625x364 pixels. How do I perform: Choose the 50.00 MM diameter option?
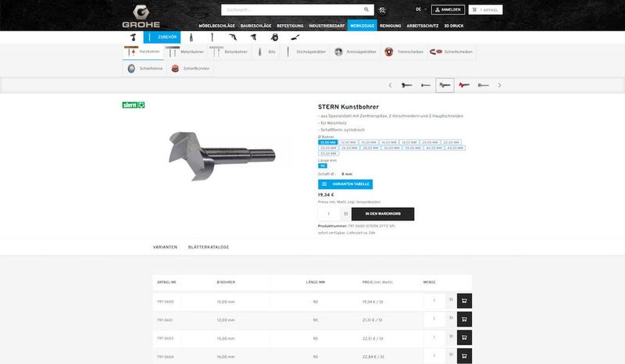pos(327,154)
